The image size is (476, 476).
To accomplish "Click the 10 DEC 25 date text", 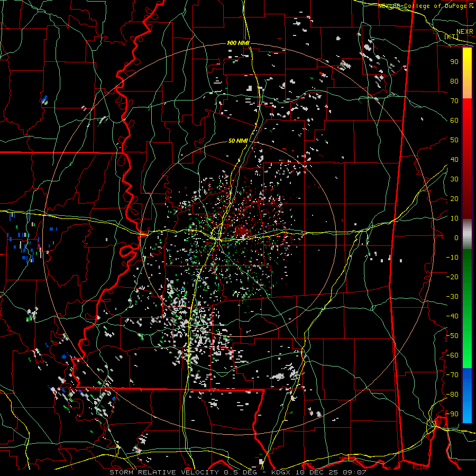I will [317, 472].
